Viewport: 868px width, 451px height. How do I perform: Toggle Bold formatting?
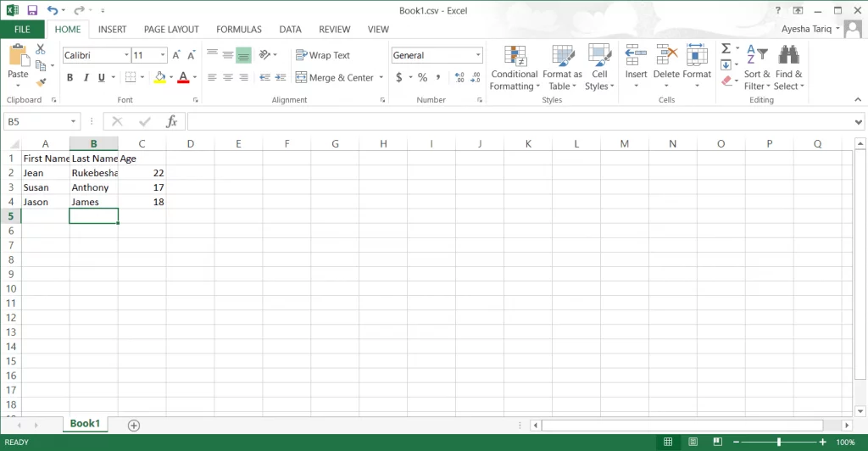point(70,77)
